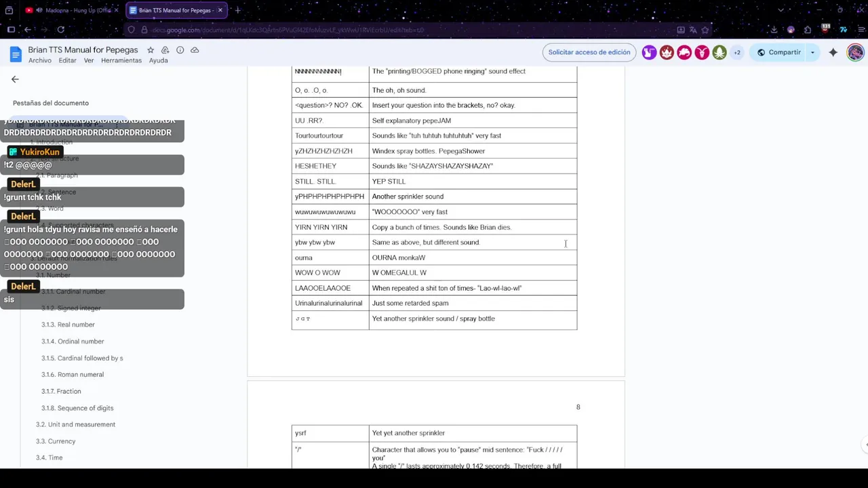Reload the page in the browser
Screen dimensions: 868x488
[60, 30]
